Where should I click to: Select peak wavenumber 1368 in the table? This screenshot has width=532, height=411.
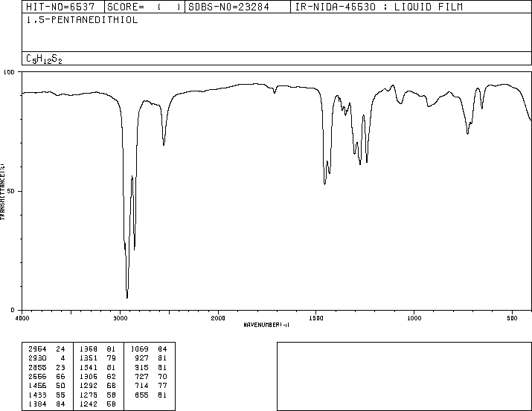(x=89, y=349)
